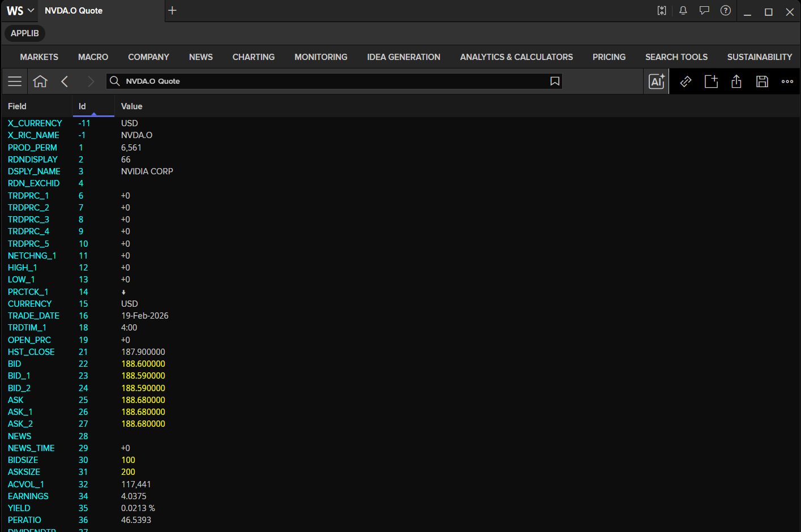The height and width of the screenshot is (532, 801).
Task: Share the quote with the export icon
Action: point(736,81)
